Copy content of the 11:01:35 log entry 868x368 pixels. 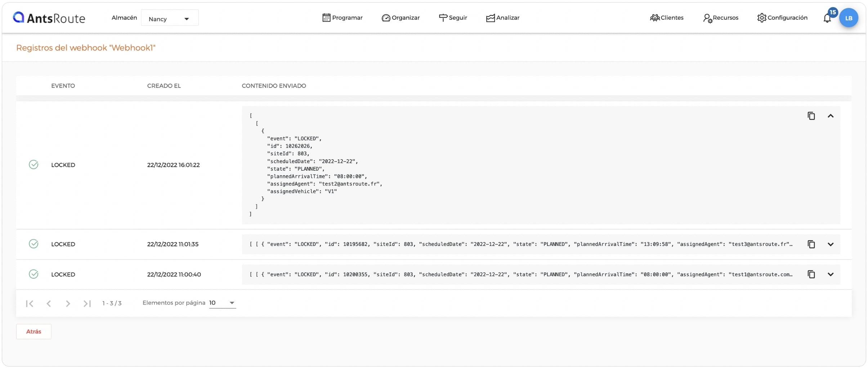click(x=811, y=244)
